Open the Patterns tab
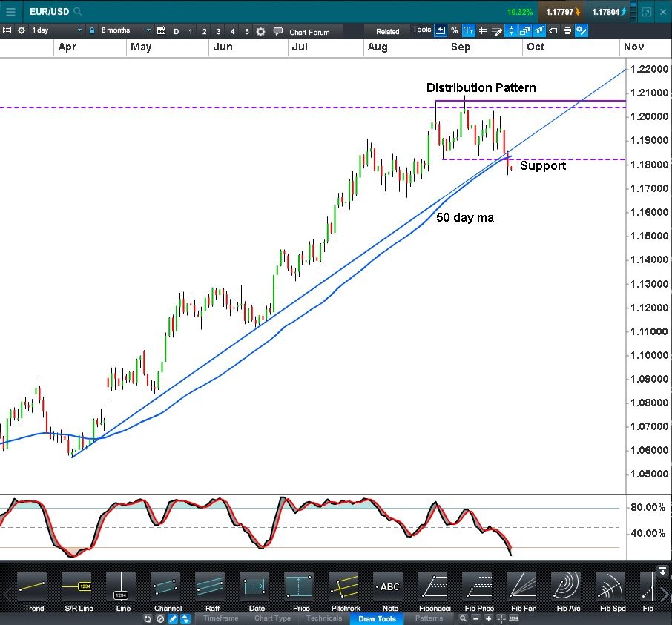The height and width of the screenshot is (625, 672). 429,618
